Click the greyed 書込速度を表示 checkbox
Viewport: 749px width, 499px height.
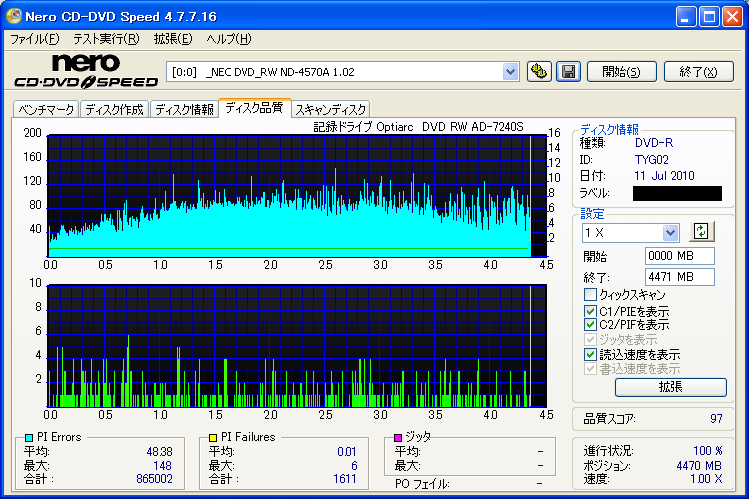click(590, 369)
